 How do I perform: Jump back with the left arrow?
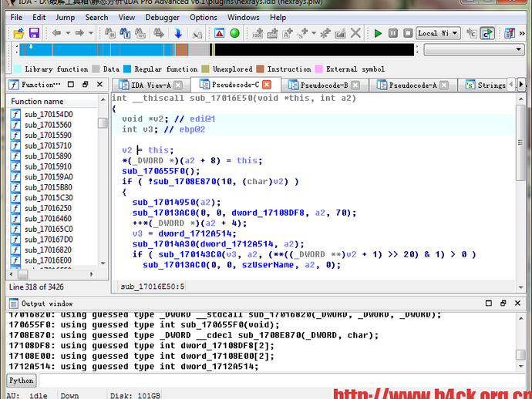point(56,33)
